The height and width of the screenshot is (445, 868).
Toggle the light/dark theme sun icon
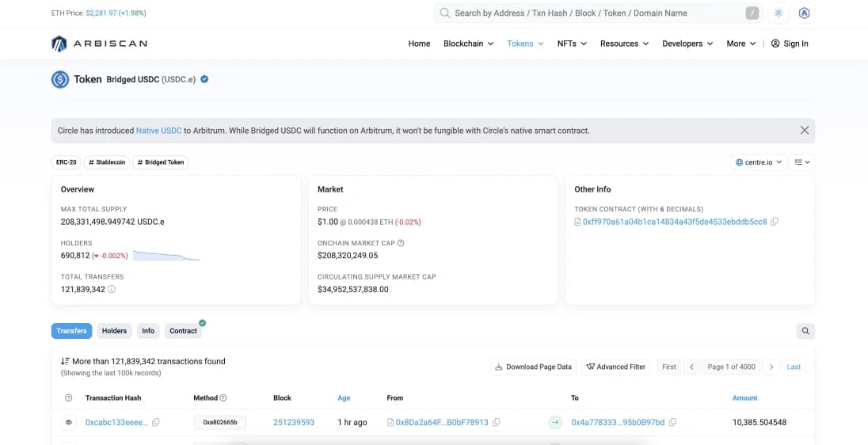tap(779, 13)
